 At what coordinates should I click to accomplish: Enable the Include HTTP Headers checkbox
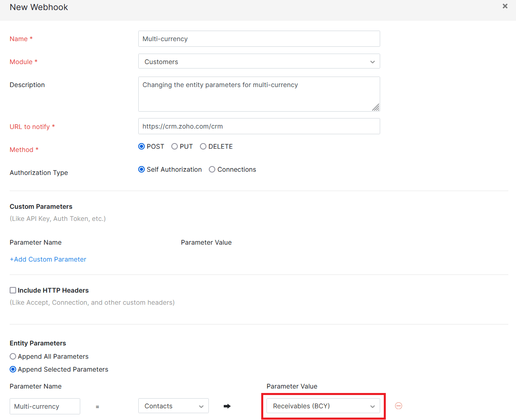[12, 290]
